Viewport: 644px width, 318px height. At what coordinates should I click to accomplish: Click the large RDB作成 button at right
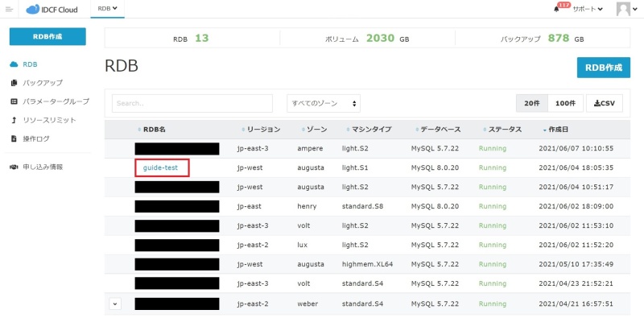[603, 68]
